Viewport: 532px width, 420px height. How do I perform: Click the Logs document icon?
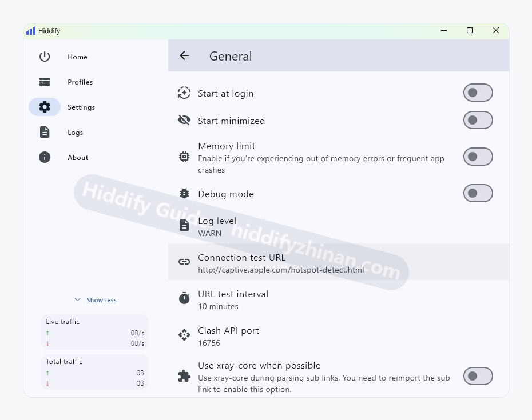click(x=45, y=132)
